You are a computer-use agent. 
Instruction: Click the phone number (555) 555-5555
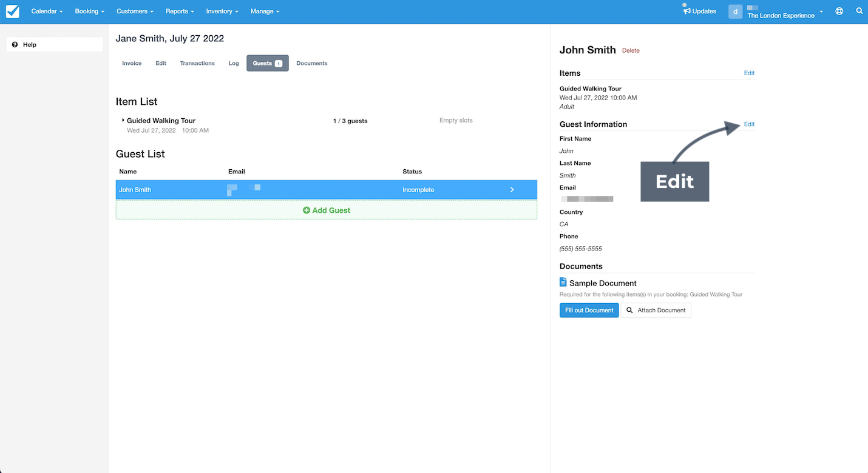tap(581, 249)
